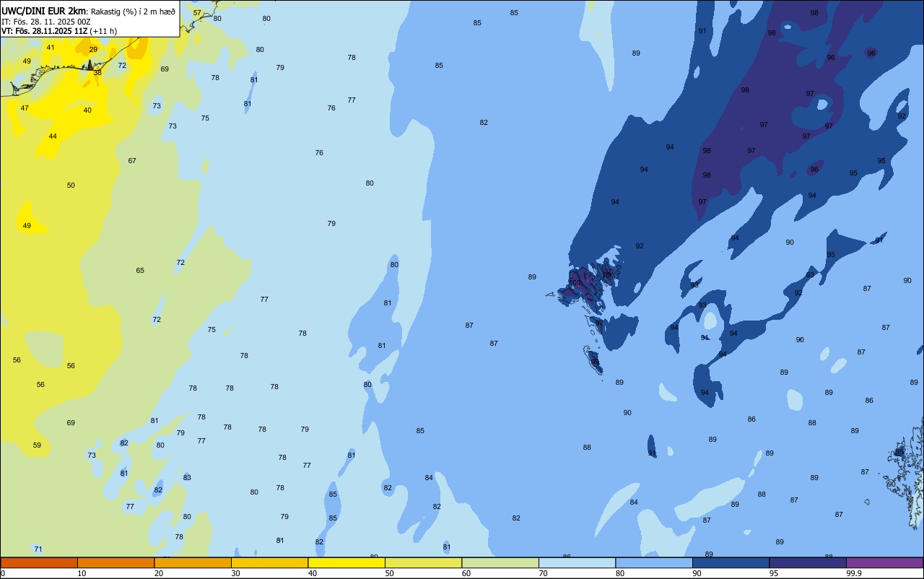Choose the 70–80 light blue legend swatch
The height and width of the screenshot is (579, 924).
coord(577,562)
